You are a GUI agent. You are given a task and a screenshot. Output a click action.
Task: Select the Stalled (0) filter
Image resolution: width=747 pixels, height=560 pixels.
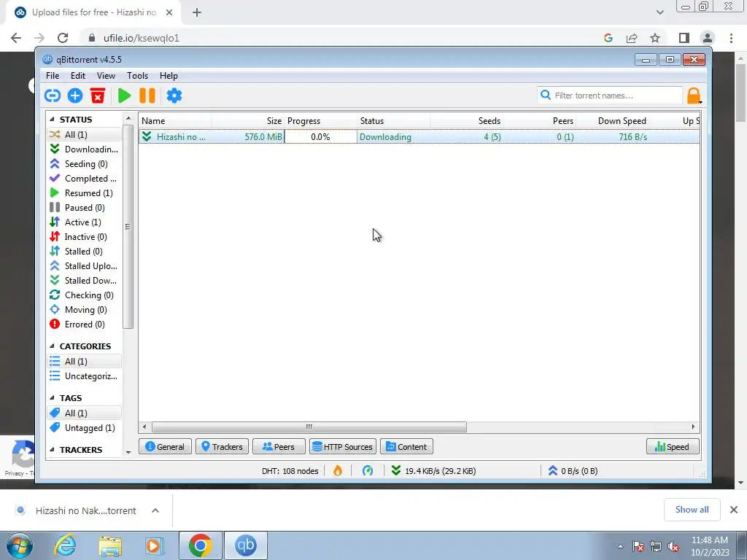(85, 252)
